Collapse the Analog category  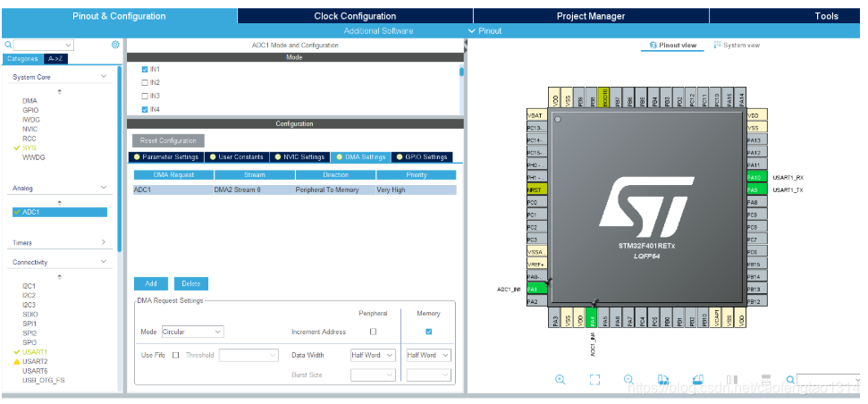tap(104, 188)
